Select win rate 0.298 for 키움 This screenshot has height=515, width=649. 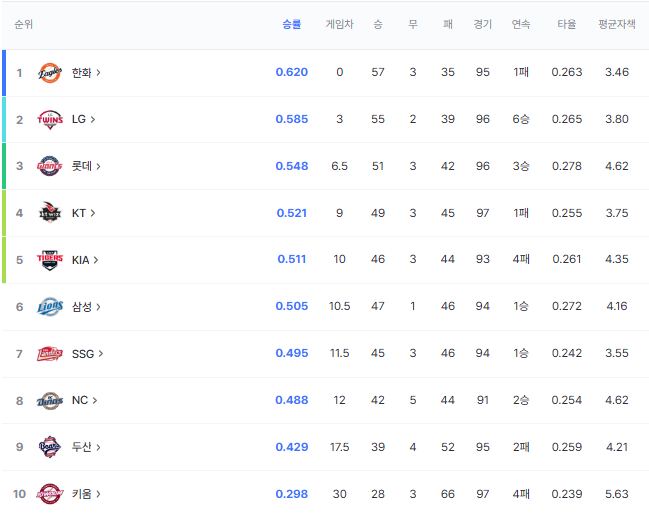pyautogui.click(x=292, y=494)
